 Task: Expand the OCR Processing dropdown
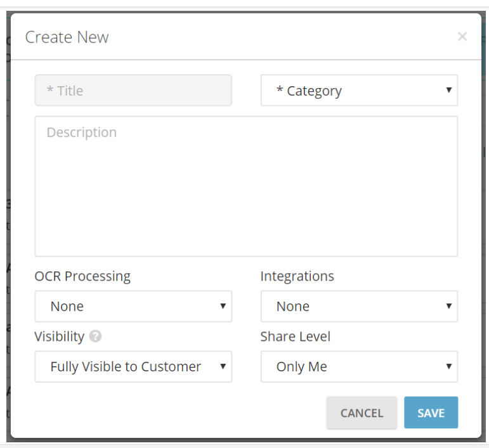(x=133, y=307)
